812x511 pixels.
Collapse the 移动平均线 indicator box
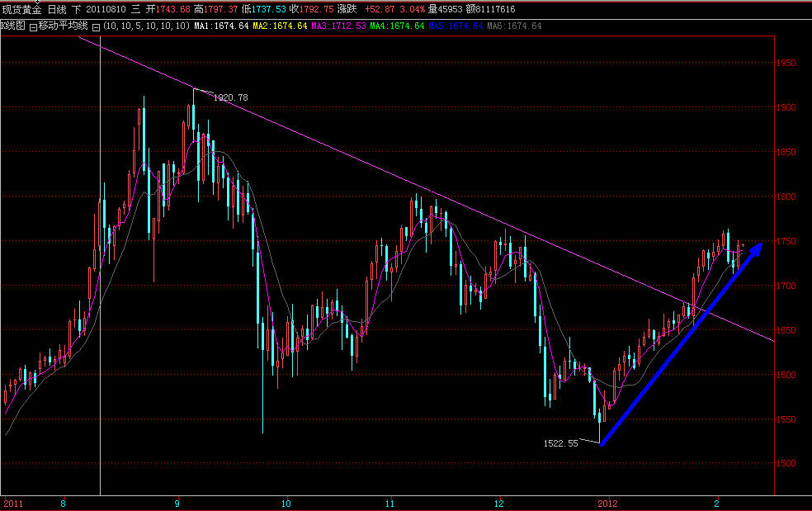coord(33,27)
